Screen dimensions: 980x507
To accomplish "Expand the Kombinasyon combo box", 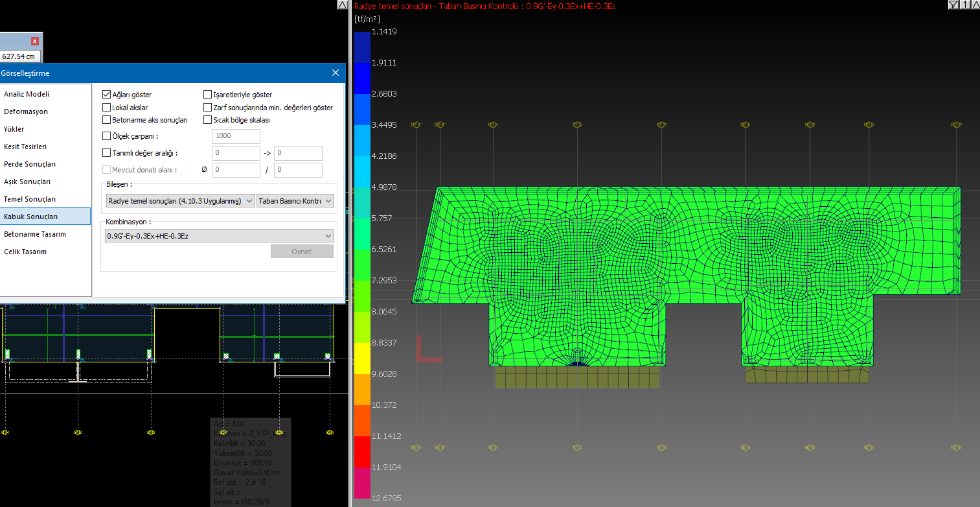I will tap(220, 236).
